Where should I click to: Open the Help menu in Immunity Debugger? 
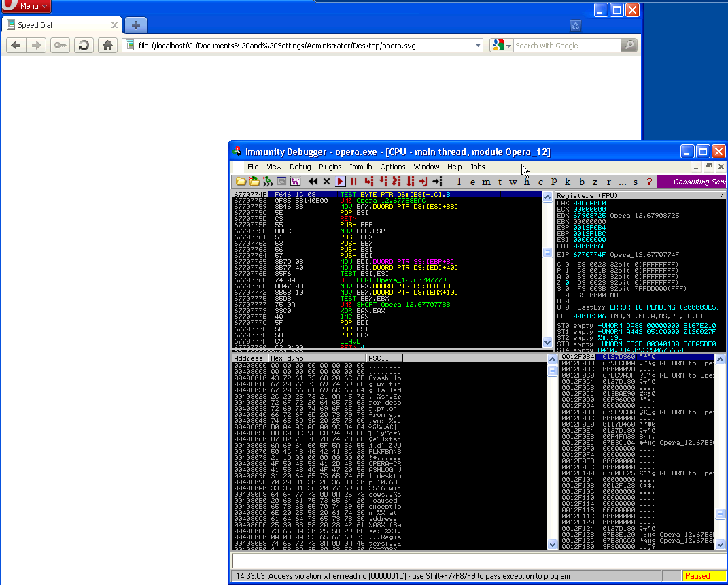(x=455, y=167)
